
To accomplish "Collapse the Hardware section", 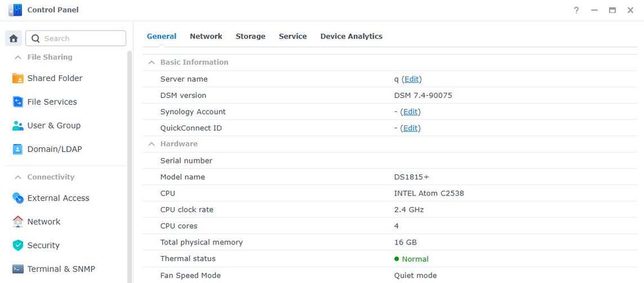I will [151, 144].
